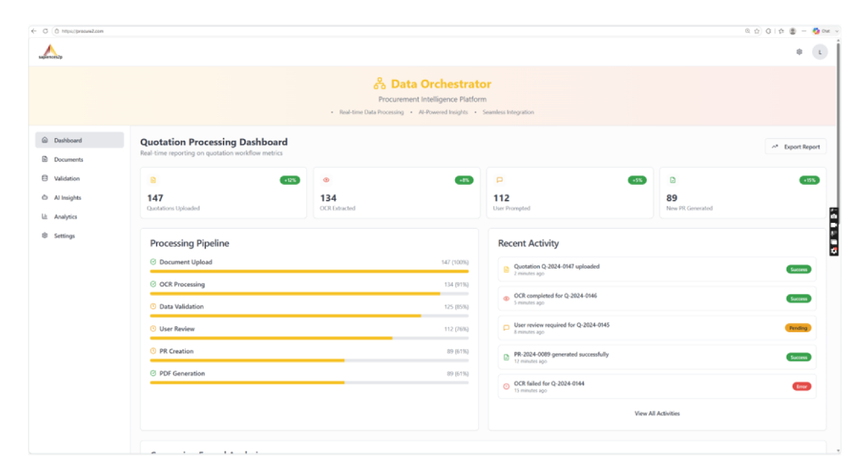Screen dimensions: 868x467
Task: Click the OCR Processing progress bar
Action: coord(309,294)
